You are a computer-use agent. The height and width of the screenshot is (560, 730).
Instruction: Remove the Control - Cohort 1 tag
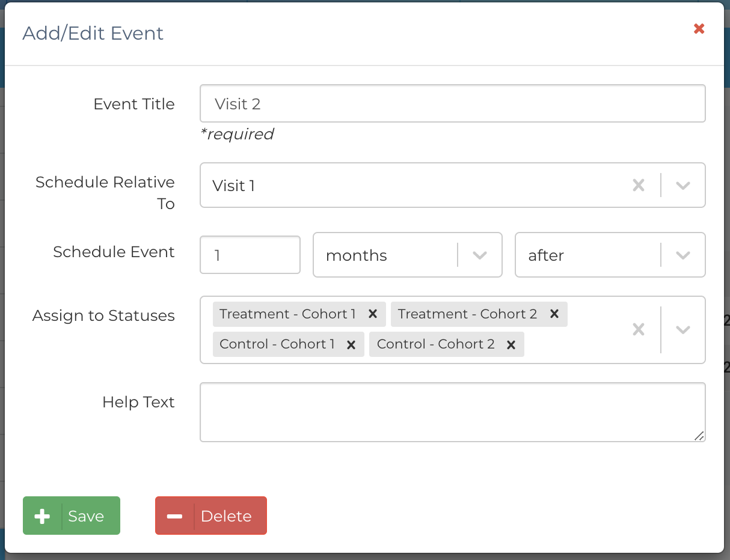(x=352, y=345)
